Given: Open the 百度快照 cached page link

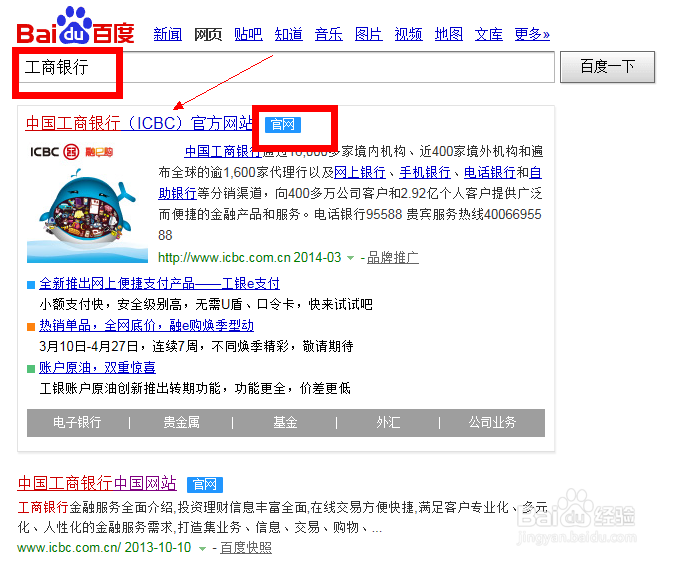Looking at the screenshot, I should click(246, 548).
